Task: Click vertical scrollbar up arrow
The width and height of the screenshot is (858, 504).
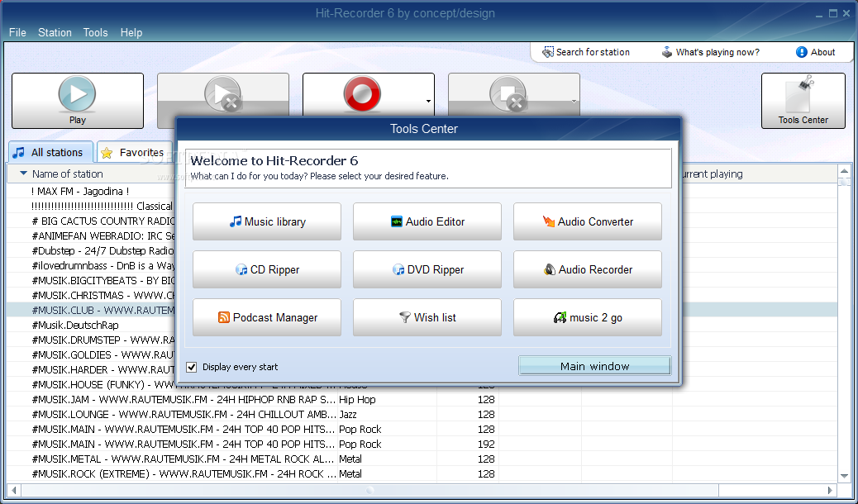Action: pyautogui.click(x=844, y=171)
